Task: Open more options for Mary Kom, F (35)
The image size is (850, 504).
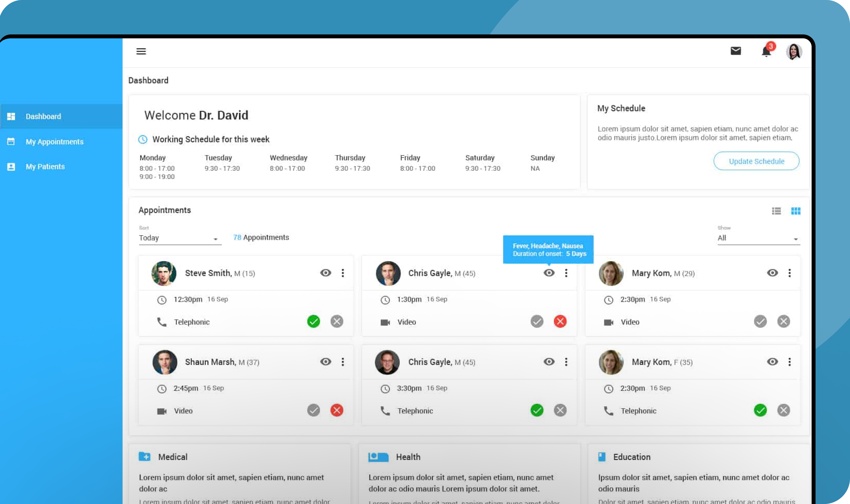Action: [x=789, y=362]
